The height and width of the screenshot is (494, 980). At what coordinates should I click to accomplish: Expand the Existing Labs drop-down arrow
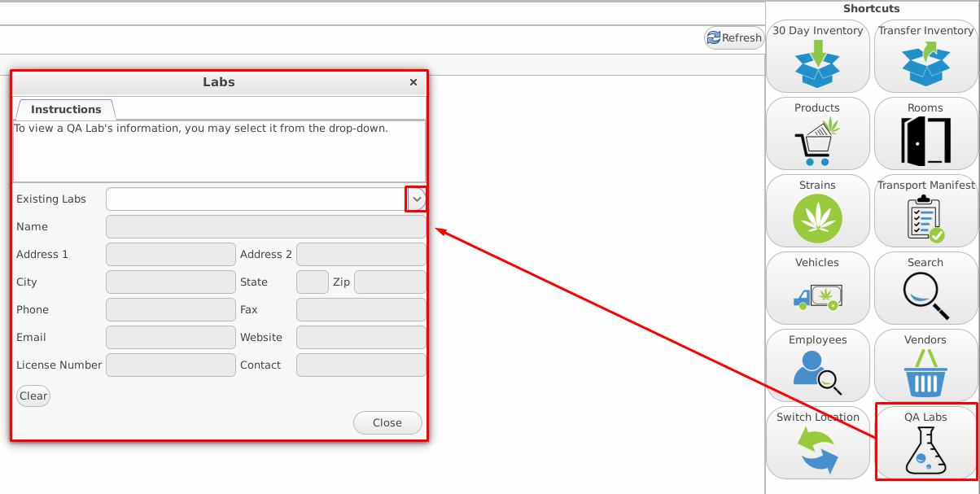(416, 199)
